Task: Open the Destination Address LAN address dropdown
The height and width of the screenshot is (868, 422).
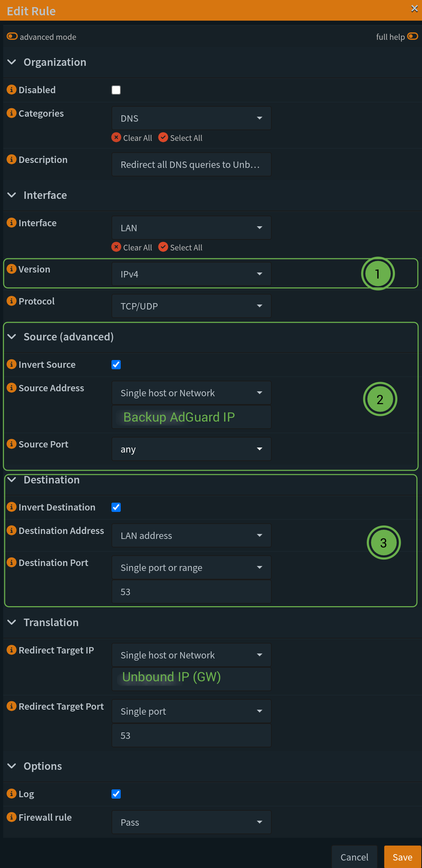Action: click(x=192, y=535)
